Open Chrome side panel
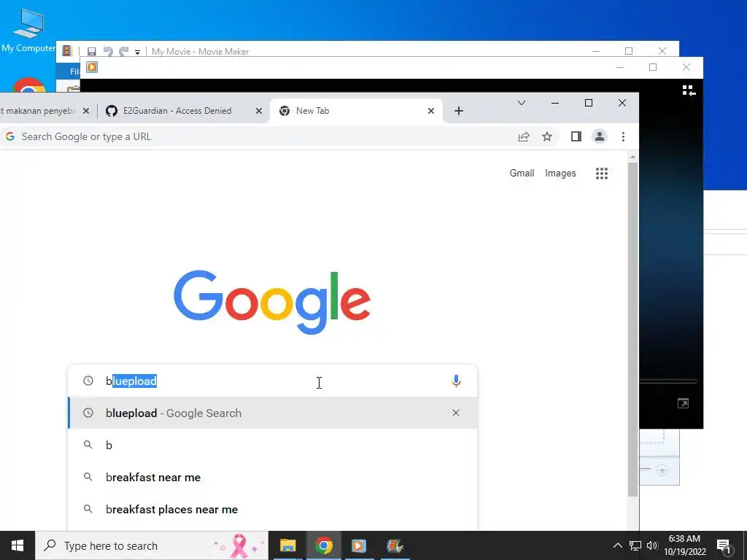This screenshot has height=560, width=747. [x=576, y=136]
